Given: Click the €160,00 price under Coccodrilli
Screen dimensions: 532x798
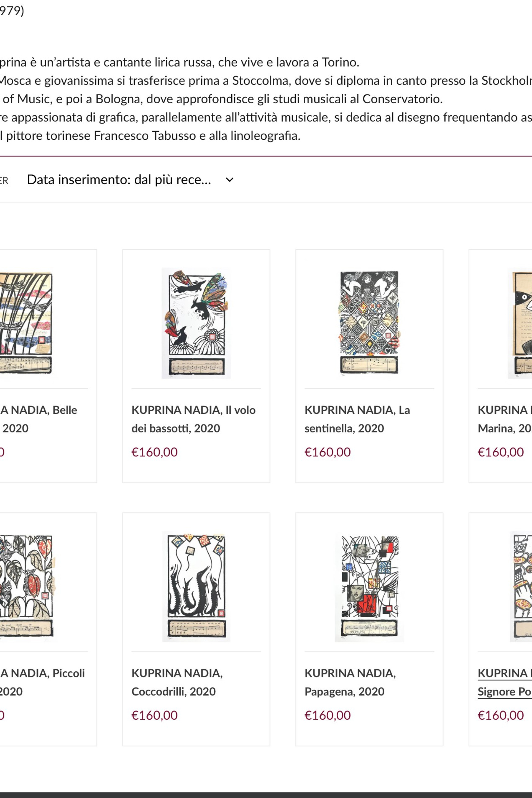Looking at the screenshot, I should pyautogui.click(x=154, y=715).
